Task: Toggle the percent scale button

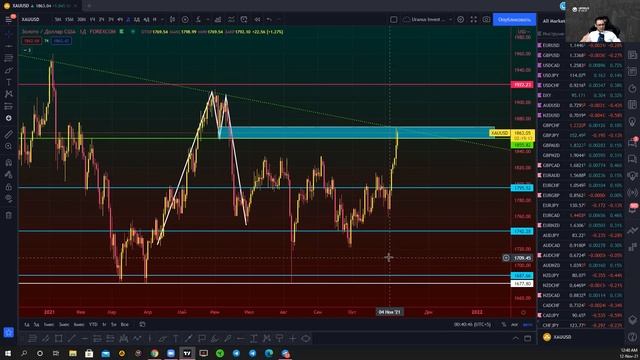Action: pos(504,324)
